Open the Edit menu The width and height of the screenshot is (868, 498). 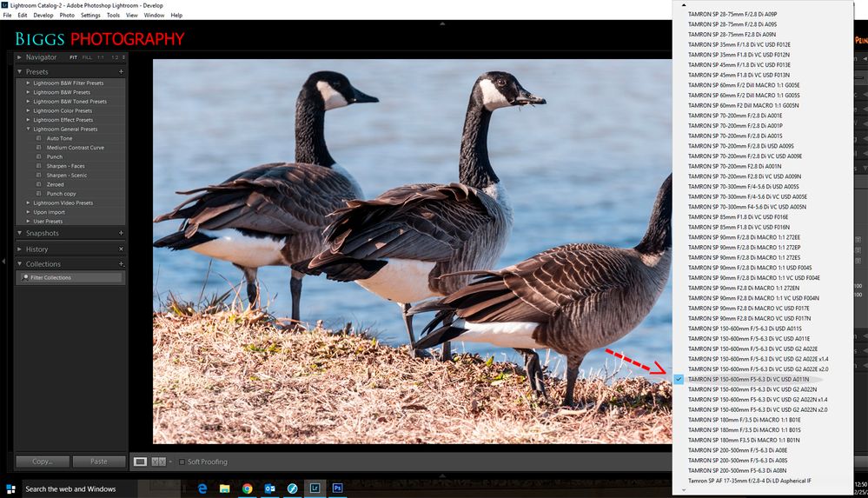click(x=22, y=16)
